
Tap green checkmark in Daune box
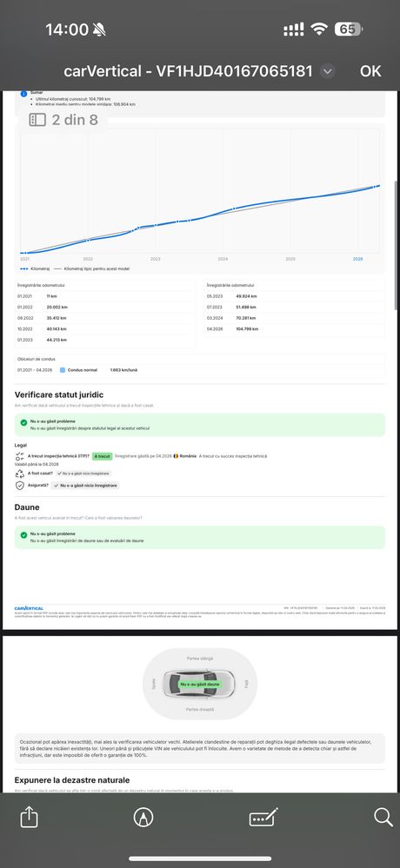(x=23, y=535)
